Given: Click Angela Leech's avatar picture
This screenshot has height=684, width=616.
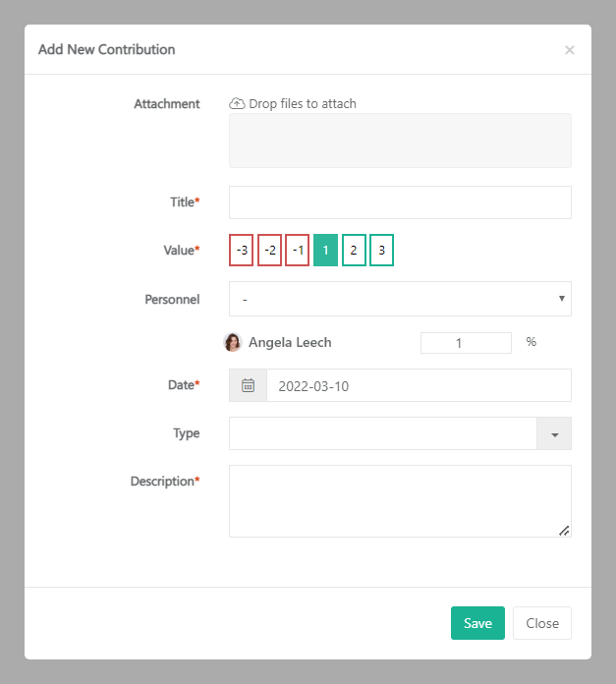Looking at the screenshot, I should [x=234, y=343].
